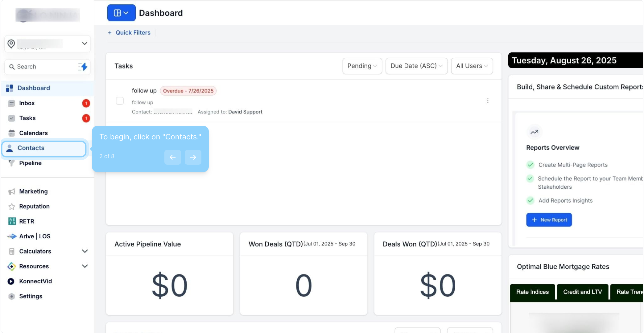Open the RETR sidebar icon
This screenshot has width=644, height=333.
pos(12,221)
